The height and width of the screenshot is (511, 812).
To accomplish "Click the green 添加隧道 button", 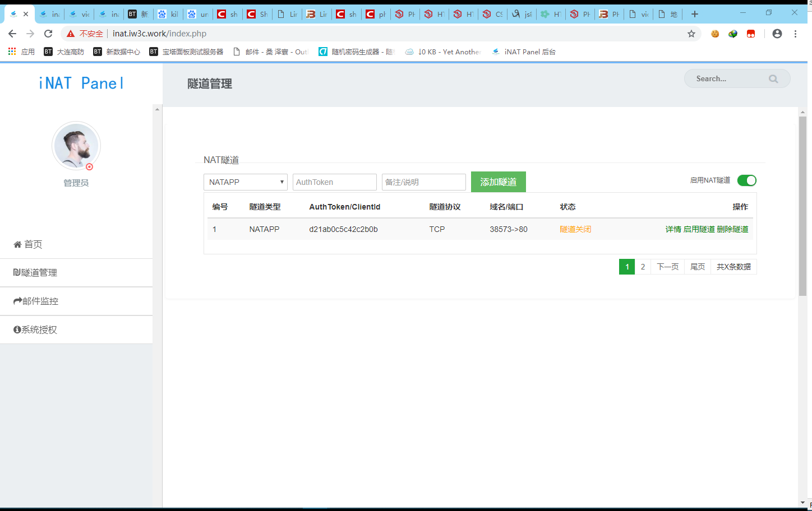I will (x=499, y=182).
